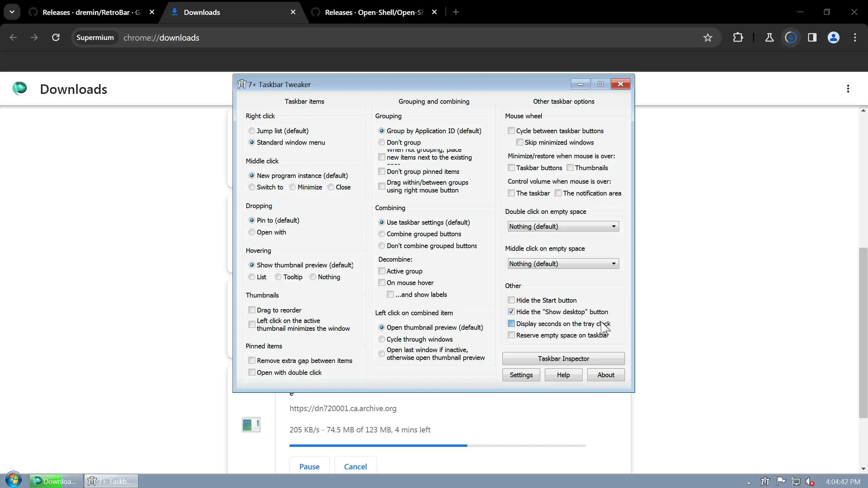The width and height of the screenshot is (868, 488).
Task: Click the muted volume tray icon
Action: pos(810,482)
